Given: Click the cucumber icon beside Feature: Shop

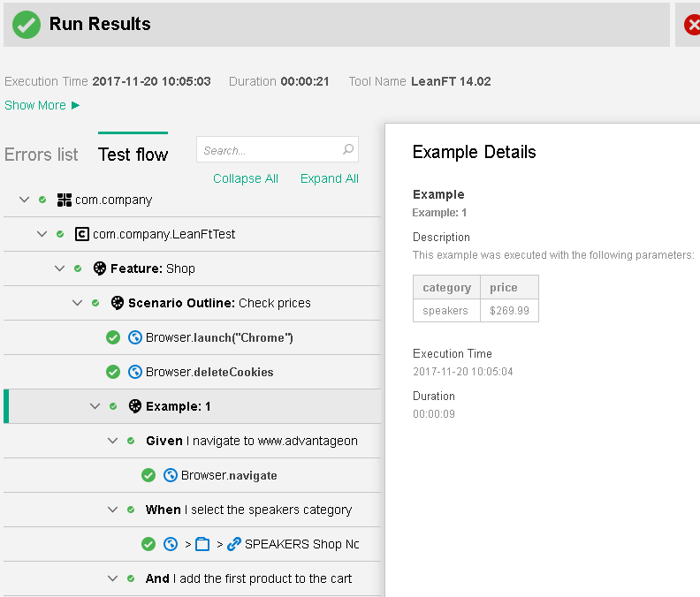Looking at the screenshot, I should [x=99, y=268].
